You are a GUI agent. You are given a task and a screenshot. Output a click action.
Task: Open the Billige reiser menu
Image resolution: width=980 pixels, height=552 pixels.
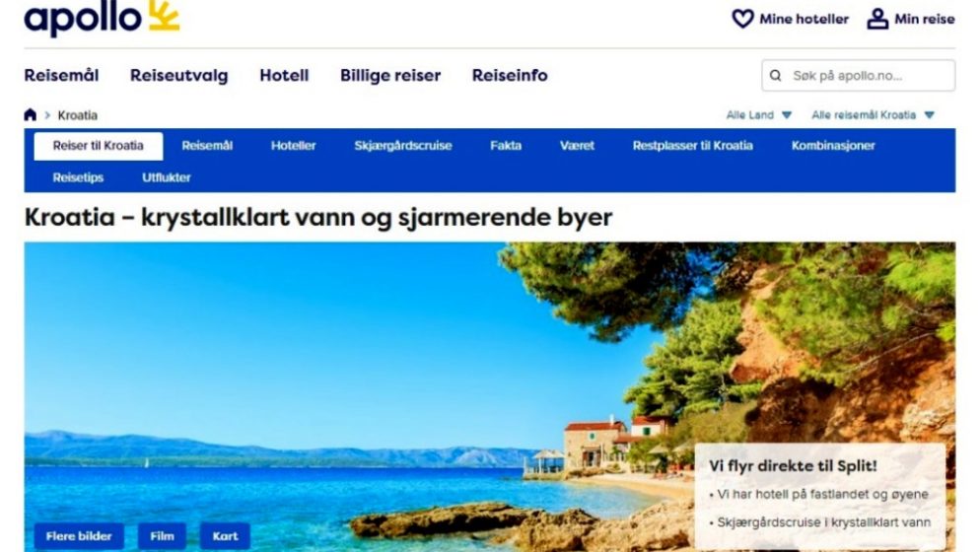[x=390, y=76]
